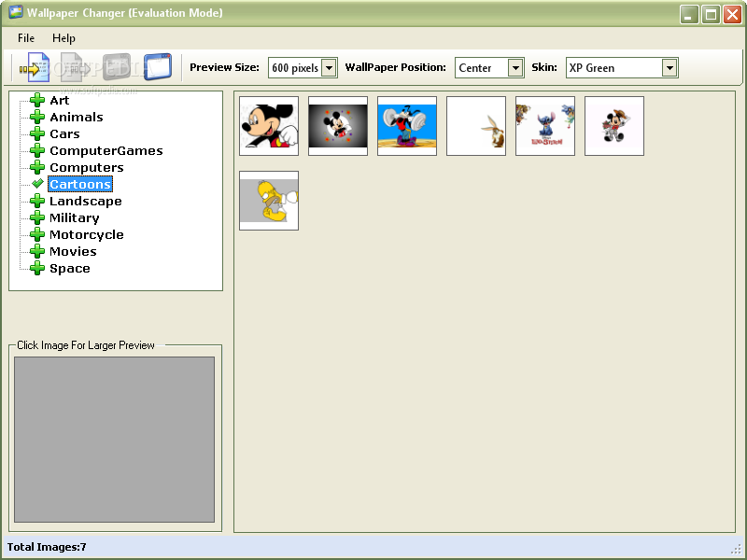
Task: Maximize the Wallpaper Changer window
Action: [x=711, y=14]
